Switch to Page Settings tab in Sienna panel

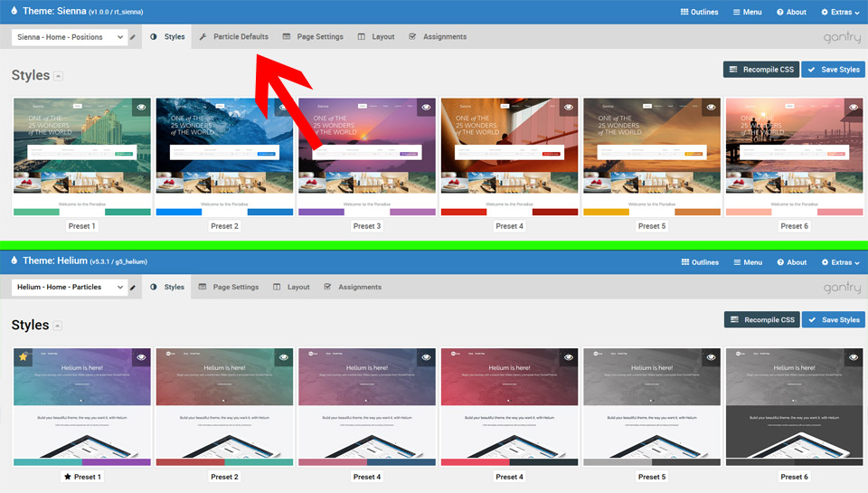[x=313, y=36]
